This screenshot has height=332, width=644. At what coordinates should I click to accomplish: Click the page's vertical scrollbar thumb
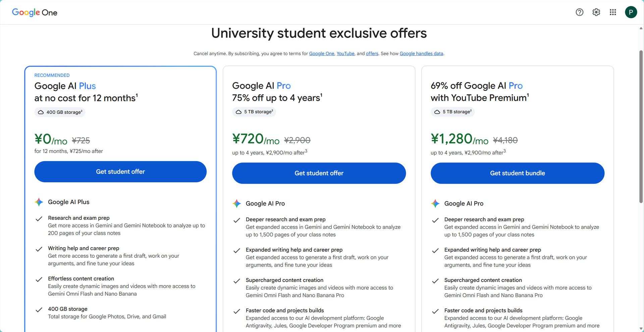click(641, 127)
